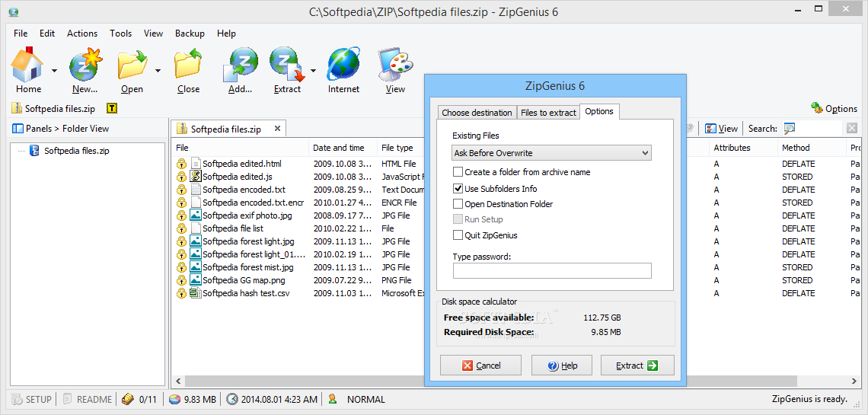This screenshot has width=868, height=415.
Task: Click the spreadsheet icon of Softpedia hash test.csv
Action: point(195,293)
